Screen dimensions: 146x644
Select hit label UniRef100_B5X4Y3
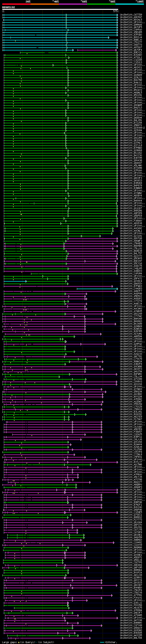[x=131, y=90]
